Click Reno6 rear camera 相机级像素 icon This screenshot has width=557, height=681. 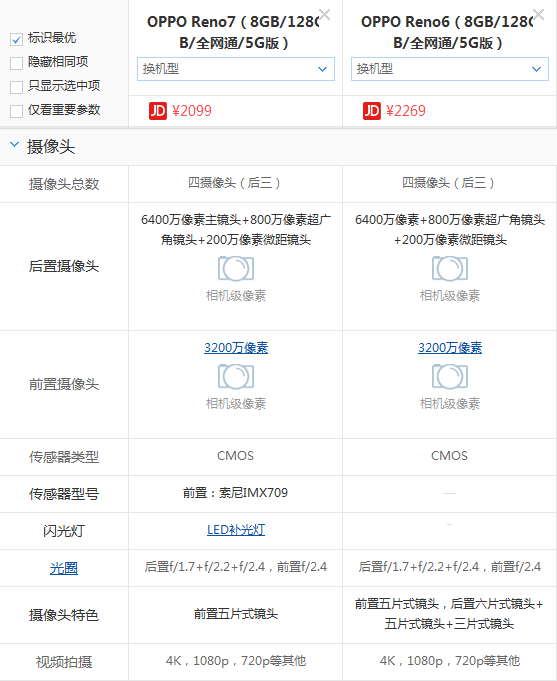pos(450,269)
